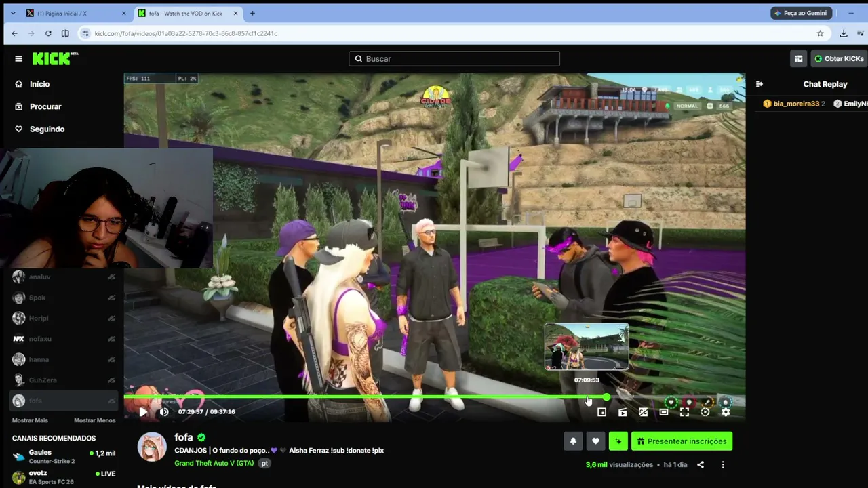Open the three-dot more options menu
The height and width of the screenshot is (488, 868).
pyautogui.click(x=723, y=465)
